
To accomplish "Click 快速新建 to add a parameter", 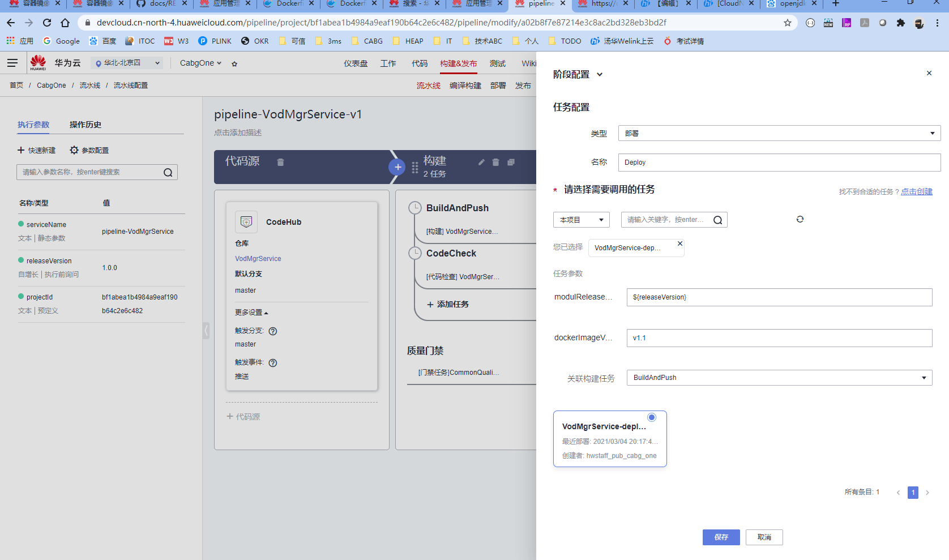I will click(37, 150).
